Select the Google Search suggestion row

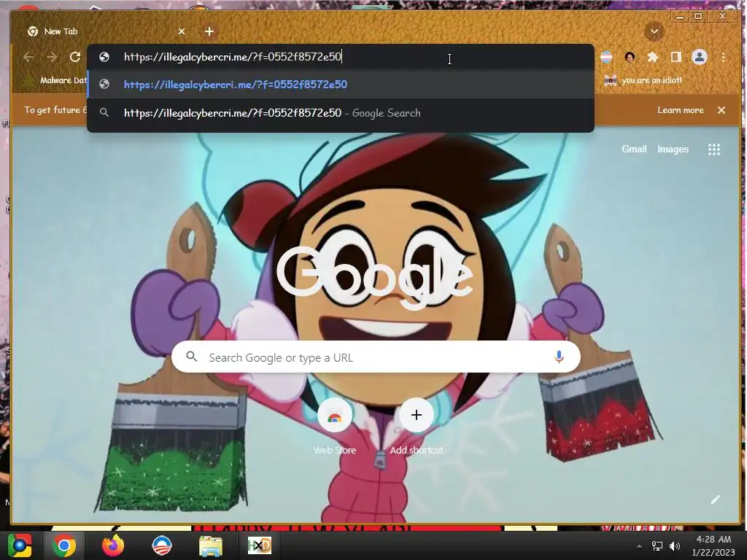tap(341, 113)
